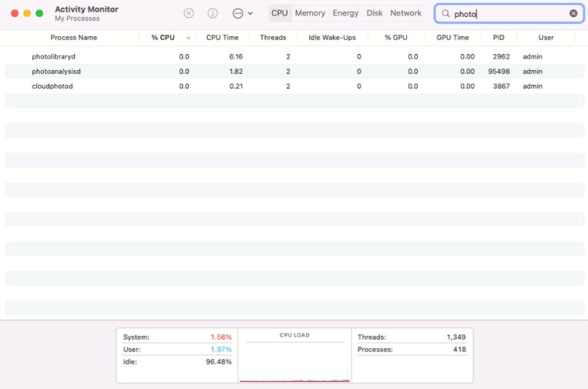Switch to the Memory tab
The image size is (588, 389).
click(310, 13)
